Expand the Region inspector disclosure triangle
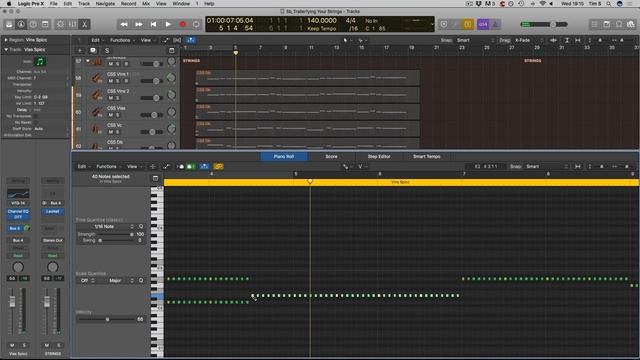This screenshot has width=640, height=360. click(6, 40)
